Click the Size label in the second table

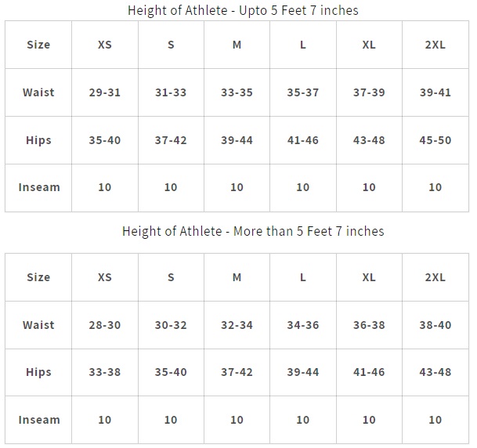(x=38, y=277)
